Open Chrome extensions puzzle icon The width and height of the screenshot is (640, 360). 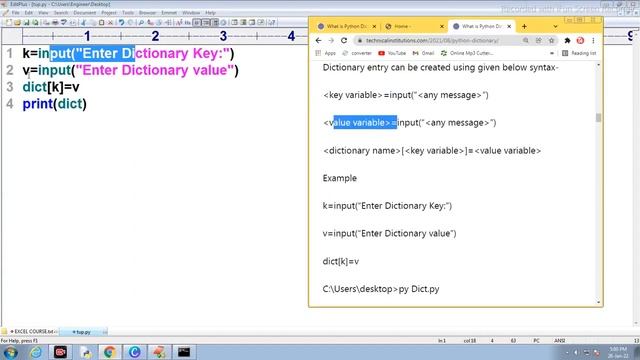pos(567,40)
